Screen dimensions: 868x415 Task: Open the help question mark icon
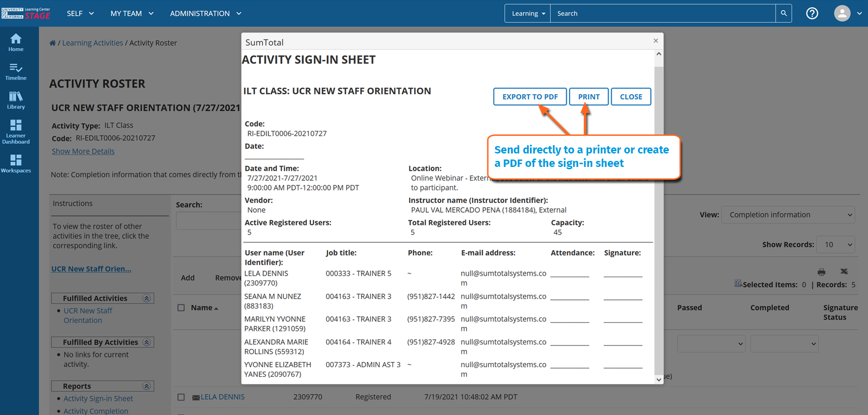click(x=812, y=13)
